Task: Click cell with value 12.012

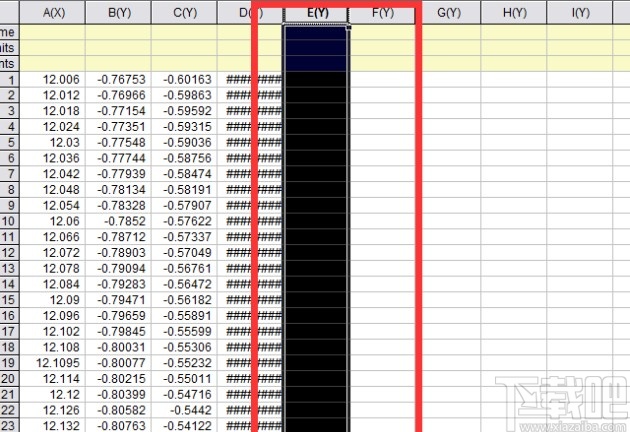Action: click(53, 95)
